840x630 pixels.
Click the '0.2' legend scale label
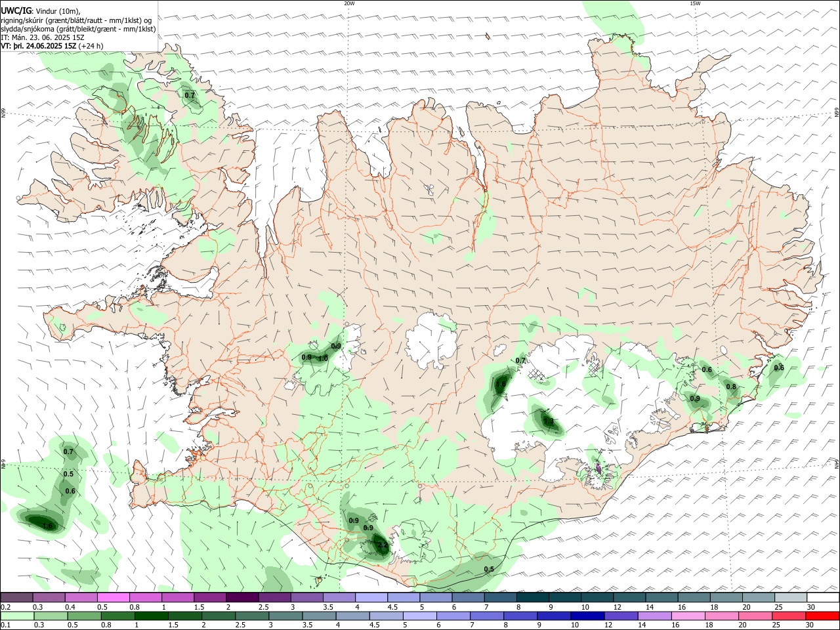click(6, 607)
